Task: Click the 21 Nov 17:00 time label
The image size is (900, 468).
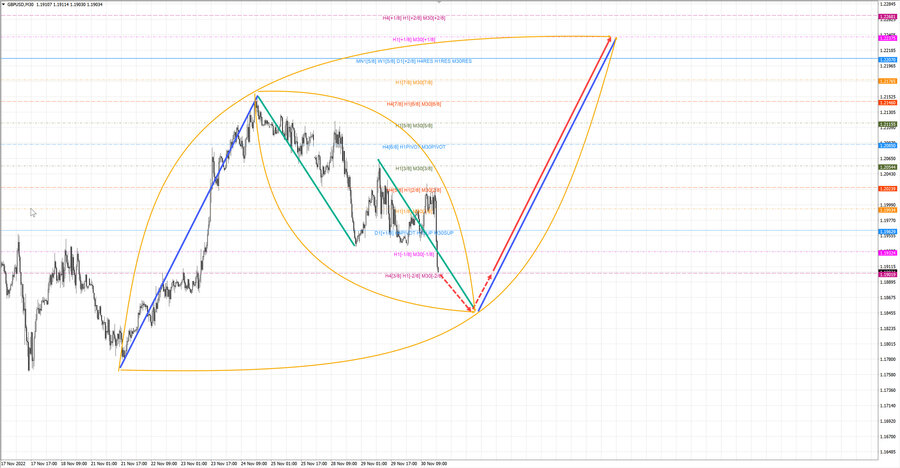Action: (134, 463)
